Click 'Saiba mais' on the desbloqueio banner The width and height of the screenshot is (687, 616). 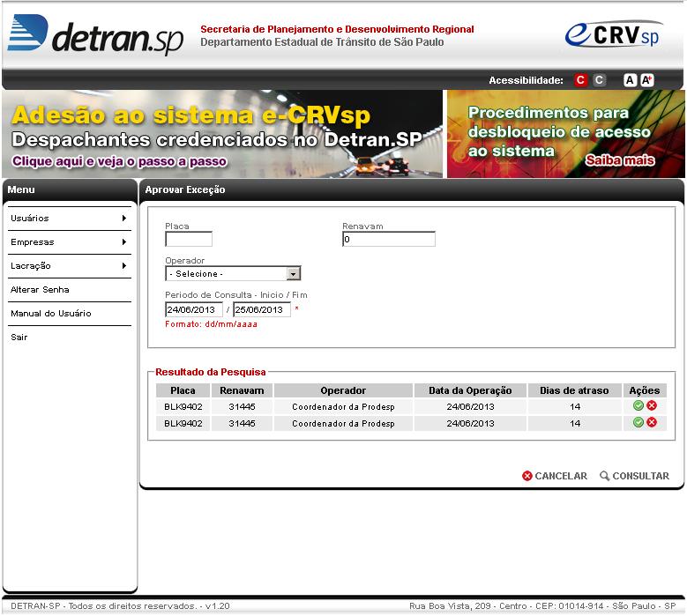coord(620,160)
